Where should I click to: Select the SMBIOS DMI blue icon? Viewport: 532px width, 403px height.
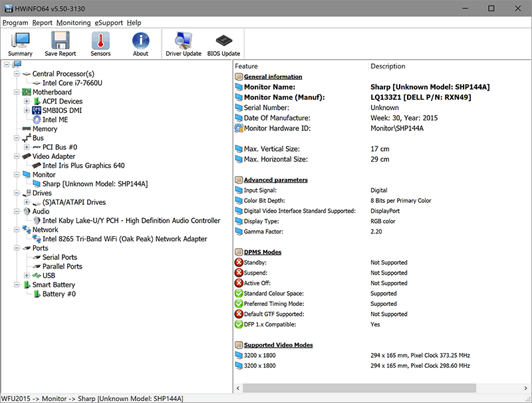coord(37,110)
